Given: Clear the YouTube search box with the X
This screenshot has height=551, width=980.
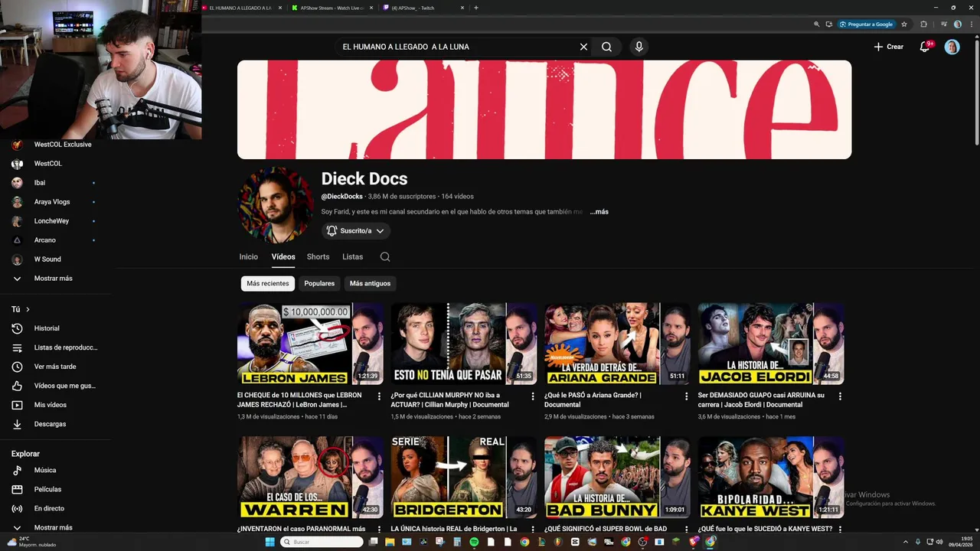Looking at the screenshot, I should pyautogui.click(x=583, y=47).
